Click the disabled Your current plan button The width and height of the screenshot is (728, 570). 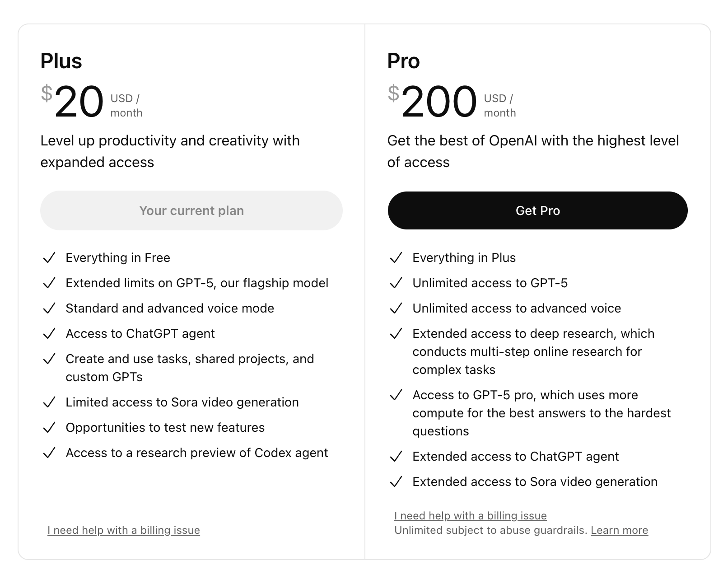pyautogui.click(x=191, y=210)
